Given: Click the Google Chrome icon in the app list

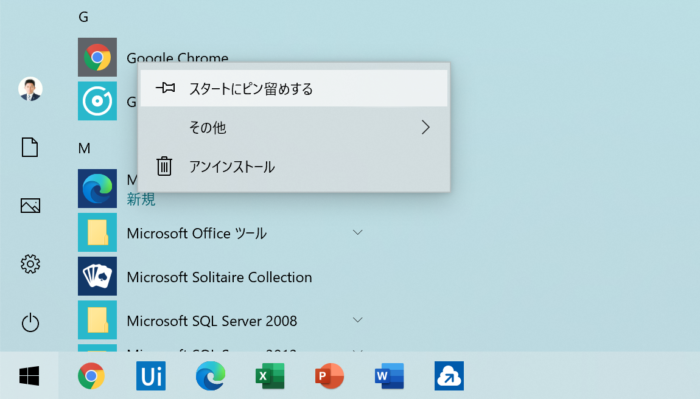Looking at the screenshot, I should [x=97, y=57].
